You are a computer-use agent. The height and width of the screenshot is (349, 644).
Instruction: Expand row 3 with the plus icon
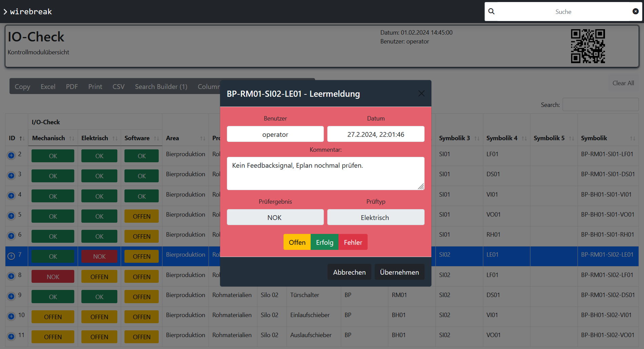pyautogui.click(x=11, y=176)
